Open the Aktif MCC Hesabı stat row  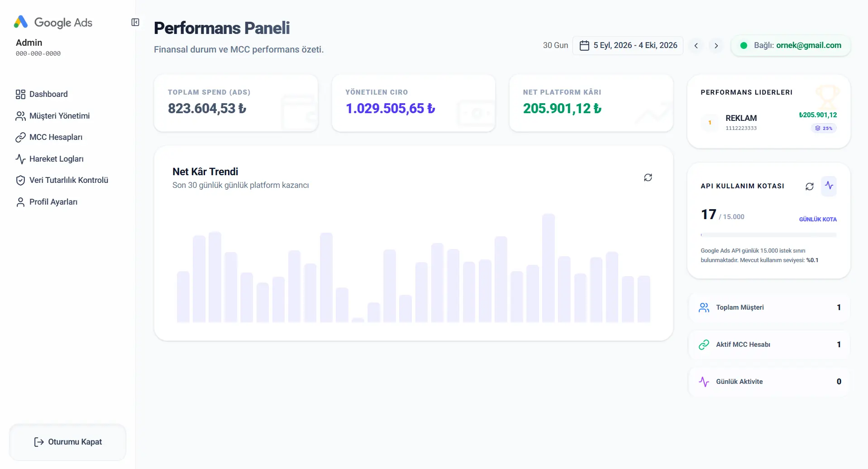coord(768,345)
